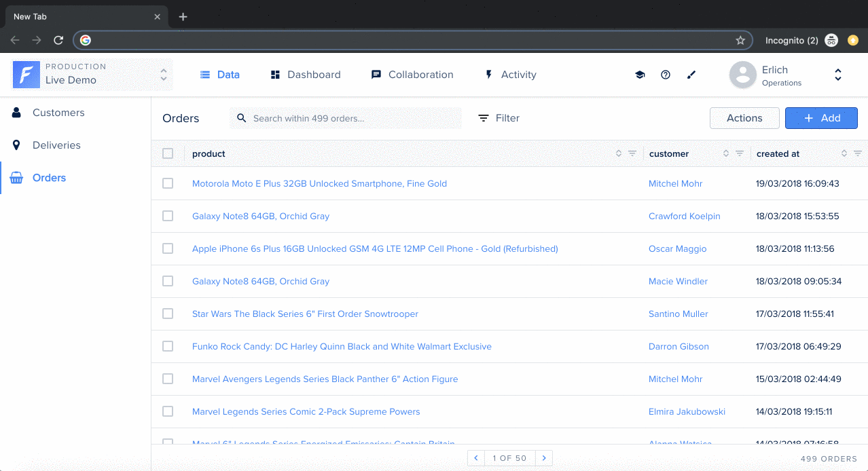Switch to the Activity tab
Image resolution: width=868 pixels, height=471 pixels.
coord(510,75)
